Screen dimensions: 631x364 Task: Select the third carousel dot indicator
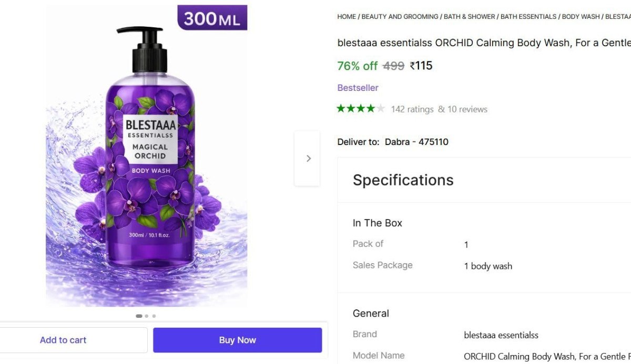(x=154, y=316)
